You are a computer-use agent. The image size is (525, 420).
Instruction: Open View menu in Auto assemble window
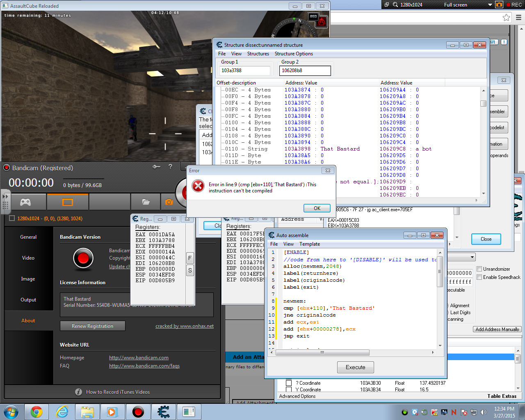[288, 244]
